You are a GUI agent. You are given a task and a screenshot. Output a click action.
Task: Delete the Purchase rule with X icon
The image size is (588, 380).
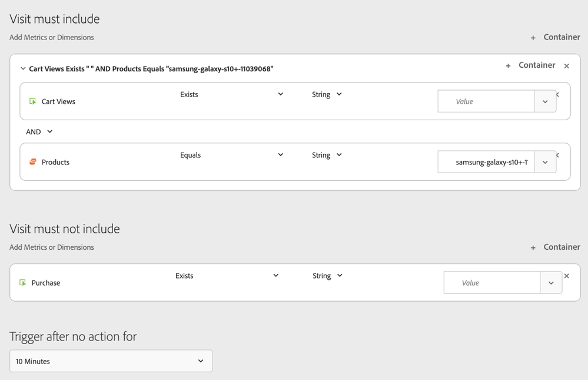coord(566,276)
